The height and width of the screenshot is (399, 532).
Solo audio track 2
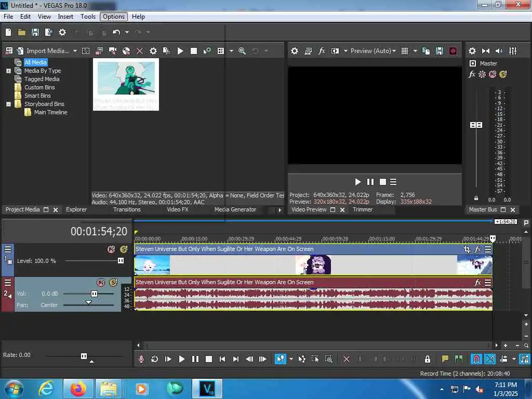point(113,282)
